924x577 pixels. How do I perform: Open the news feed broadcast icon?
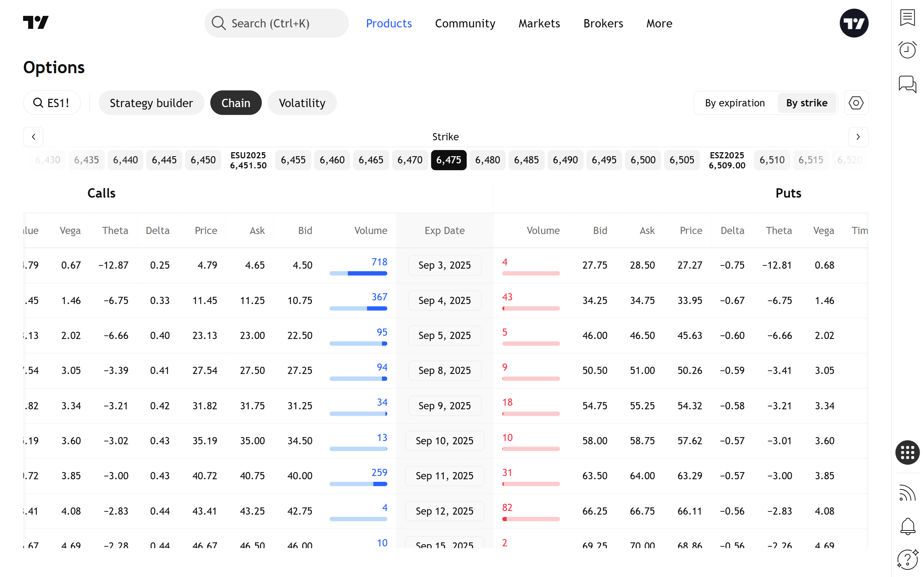(x=907, y=493)
